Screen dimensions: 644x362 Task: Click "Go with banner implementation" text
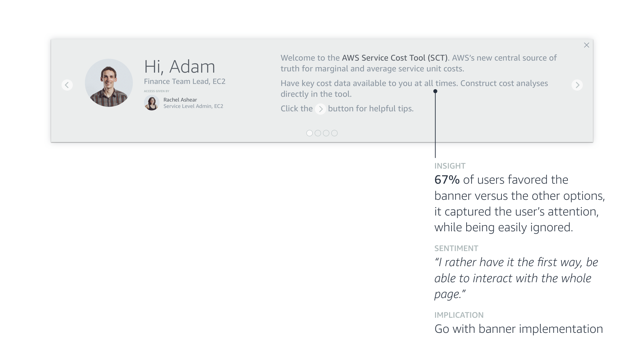coord(519,329)
